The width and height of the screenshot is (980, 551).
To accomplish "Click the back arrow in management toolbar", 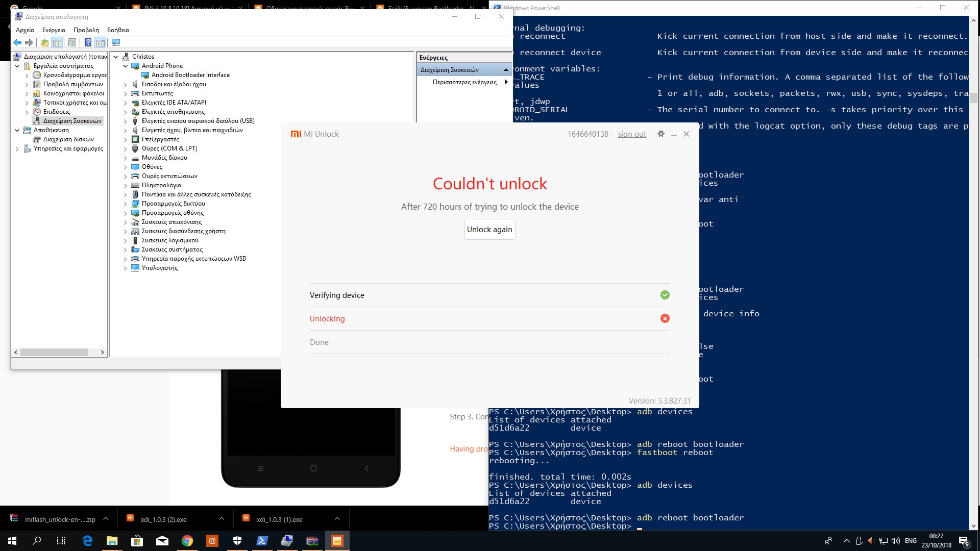I will point(18,43).
